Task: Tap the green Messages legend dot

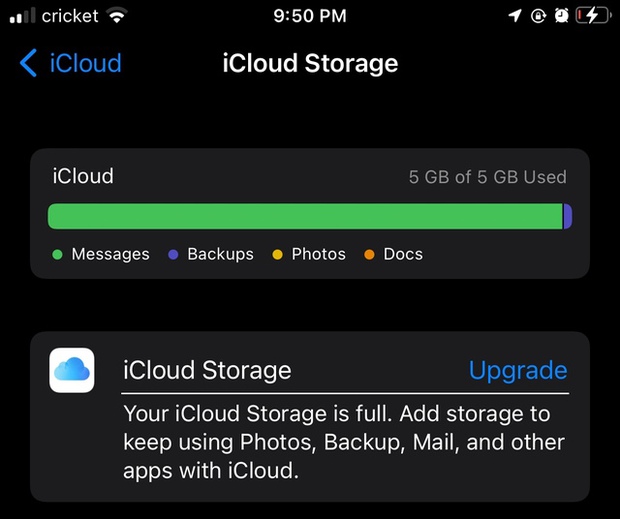Action: tap(57, 255)
